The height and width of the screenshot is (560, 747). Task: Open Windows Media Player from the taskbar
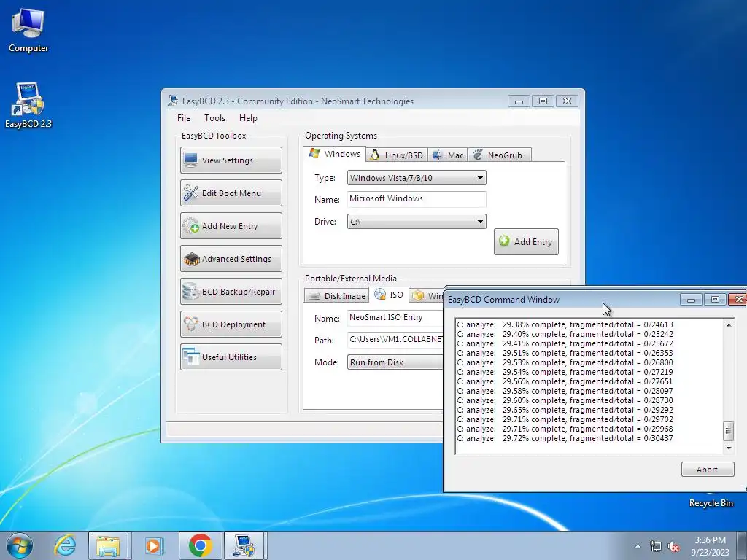coord(153,545)
